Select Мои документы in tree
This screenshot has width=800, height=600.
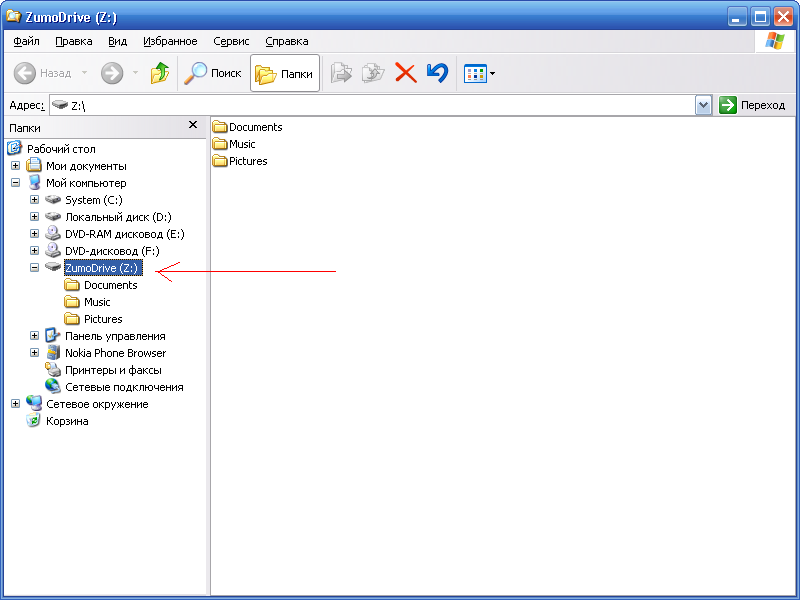click(86, 166)
